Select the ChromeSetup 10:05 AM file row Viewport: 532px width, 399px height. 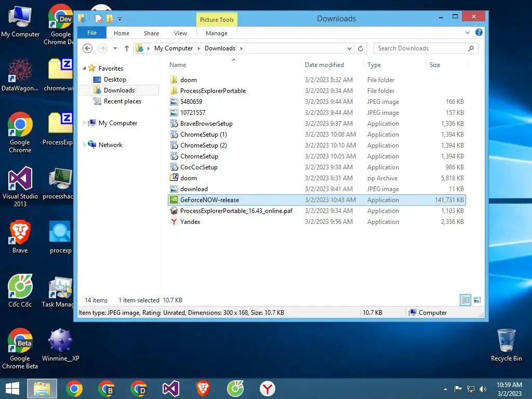pos(317,156)
